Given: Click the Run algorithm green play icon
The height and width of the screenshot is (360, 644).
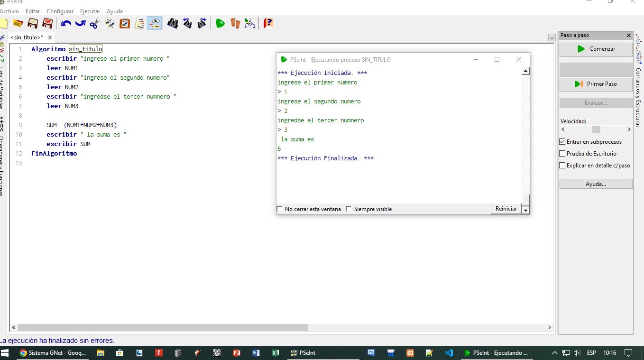Looking at the screenshot, I should tap(220, 23).
